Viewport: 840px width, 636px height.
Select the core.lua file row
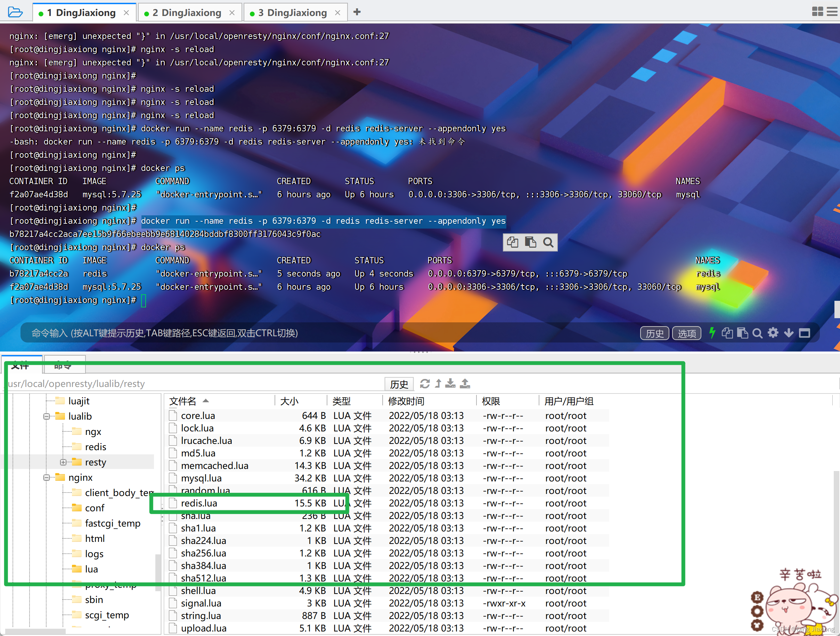coord(388,416)
